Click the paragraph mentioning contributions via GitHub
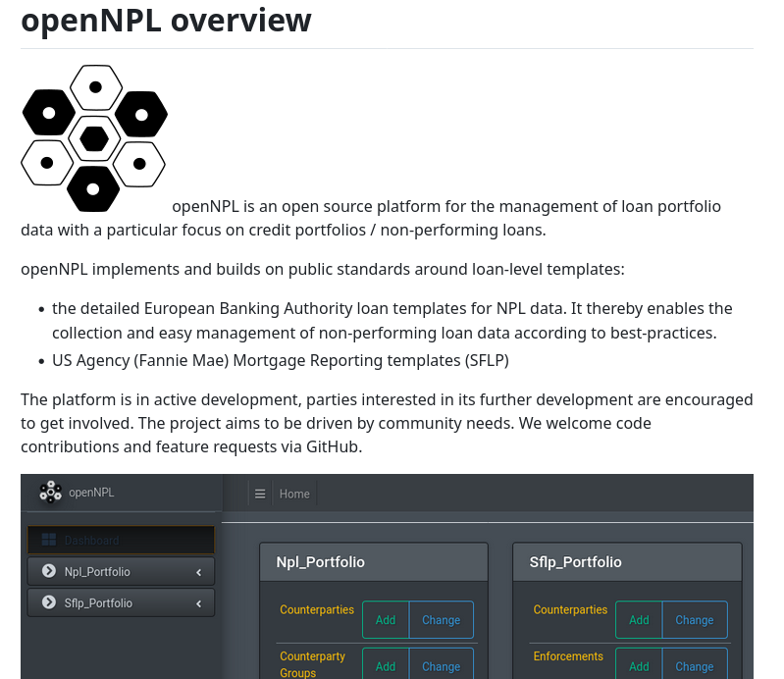Image resolution: width=784 pixels, height=679 pixels. [387, 423]
